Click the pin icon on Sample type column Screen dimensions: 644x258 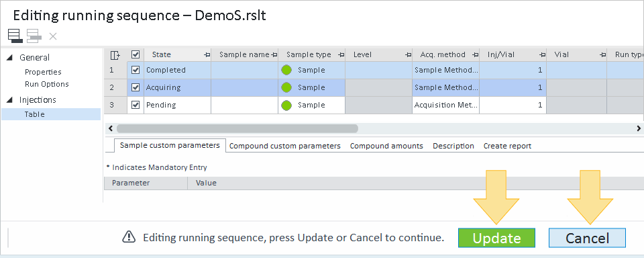(x=341, y=54)
